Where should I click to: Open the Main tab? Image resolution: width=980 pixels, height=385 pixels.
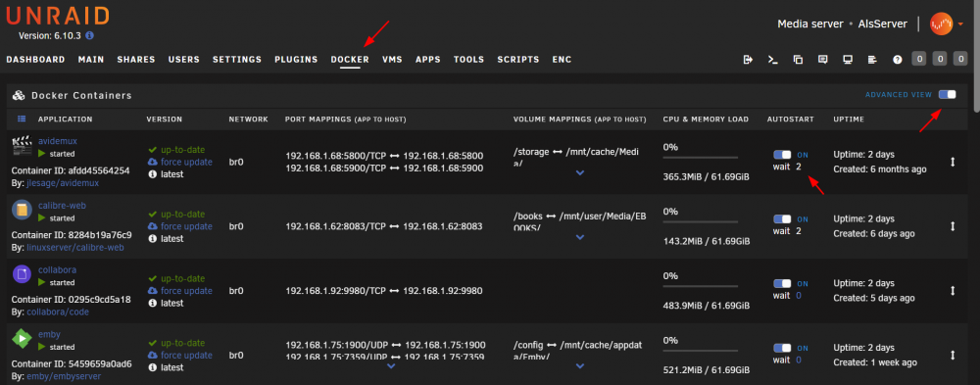(x=91, y=60)
